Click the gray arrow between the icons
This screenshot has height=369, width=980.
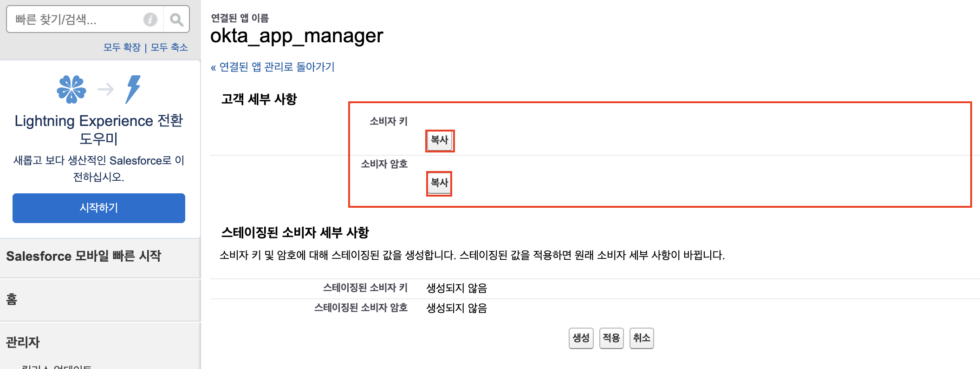pos(105,89)
